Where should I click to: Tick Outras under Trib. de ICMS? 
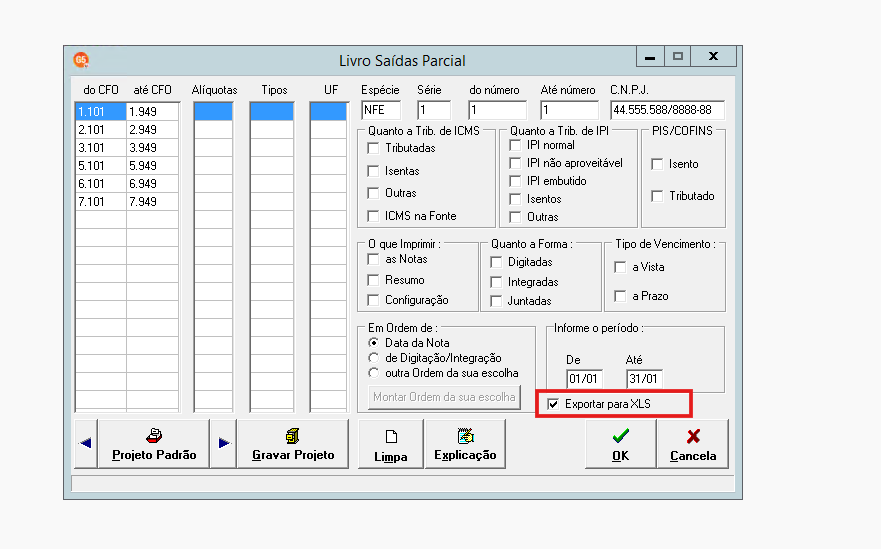point(373,193)
